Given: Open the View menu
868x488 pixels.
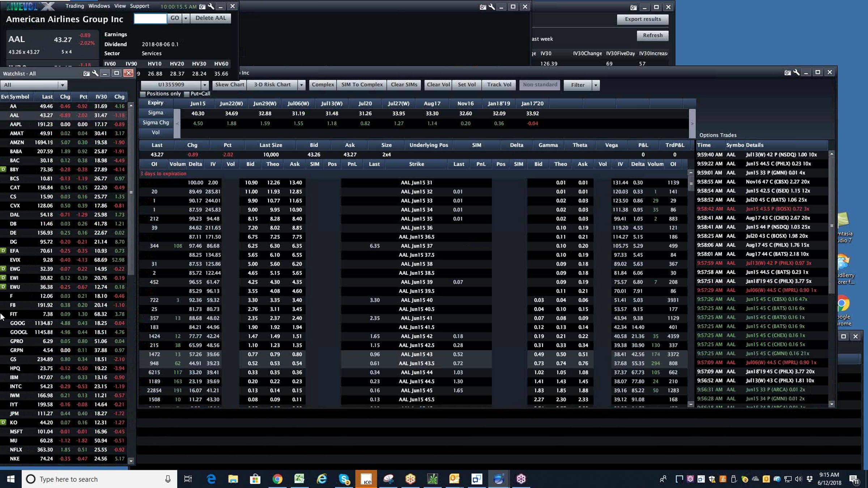Looking at the screenshot, I should click(x=120, y=6).
